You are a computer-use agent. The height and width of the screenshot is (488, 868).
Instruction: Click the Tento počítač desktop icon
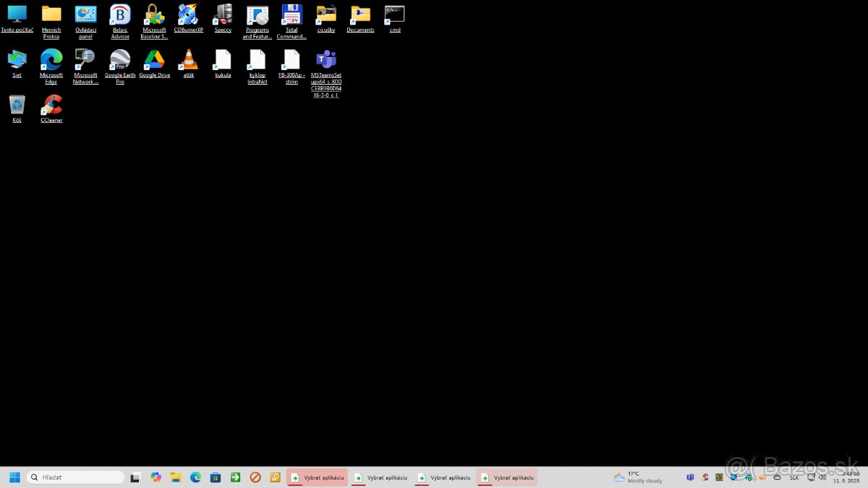[x=17, y=14]
